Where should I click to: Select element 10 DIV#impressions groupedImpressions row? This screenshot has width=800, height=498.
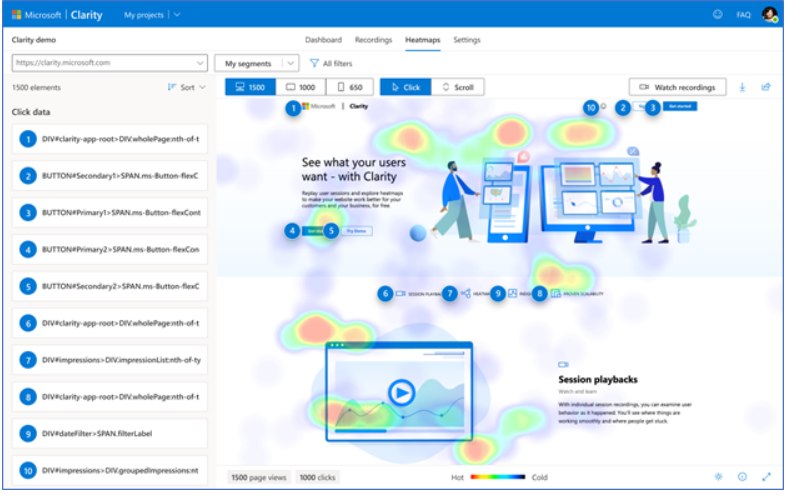click(110, 470)
